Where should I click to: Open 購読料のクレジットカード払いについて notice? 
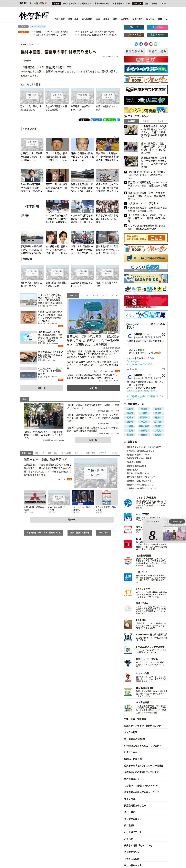click(x=144, y=447)
